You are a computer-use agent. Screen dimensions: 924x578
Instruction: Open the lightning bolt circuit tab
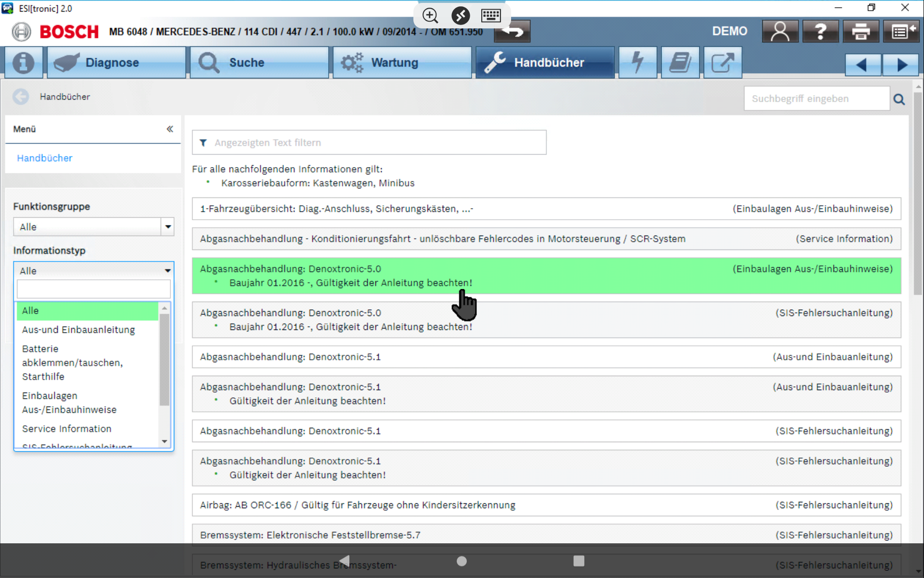[638, 63]
